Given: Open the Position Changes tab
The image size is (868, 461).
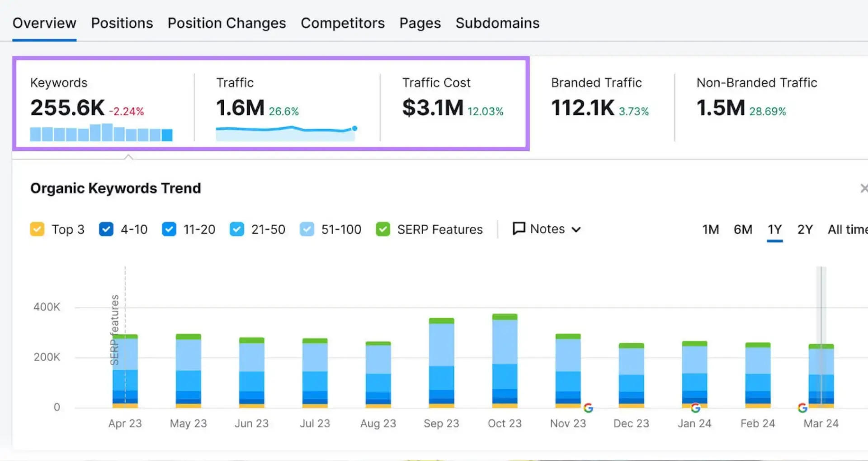Looking at the screenshot, I should click(x=226, y=23).
